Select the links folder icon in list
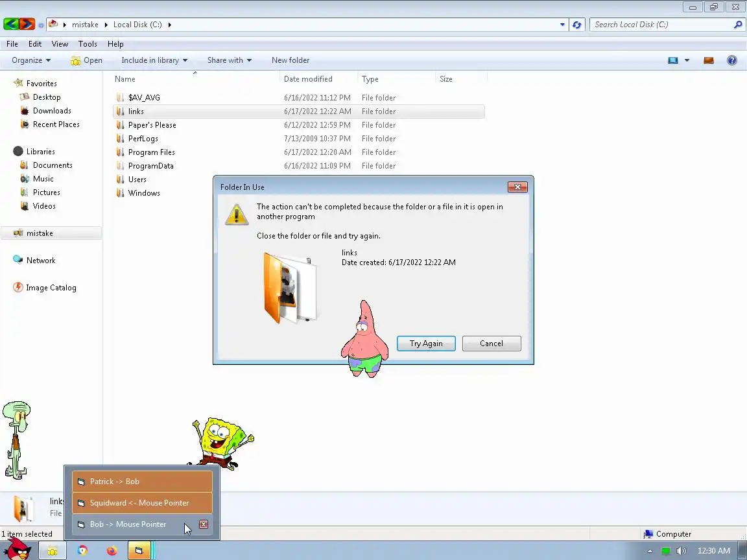Viewport: 747px width, 560px height. click(x=120, y=111)
